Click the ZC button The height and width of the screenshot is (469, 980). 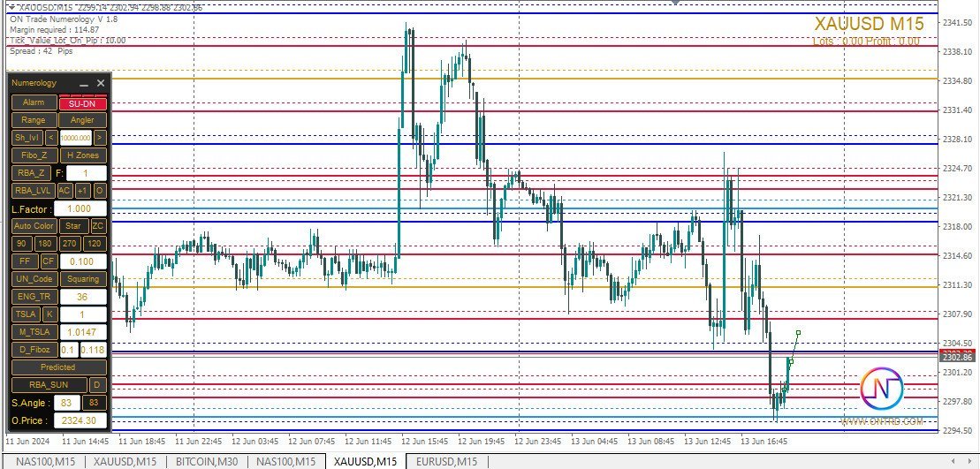[x=99, y=225]
